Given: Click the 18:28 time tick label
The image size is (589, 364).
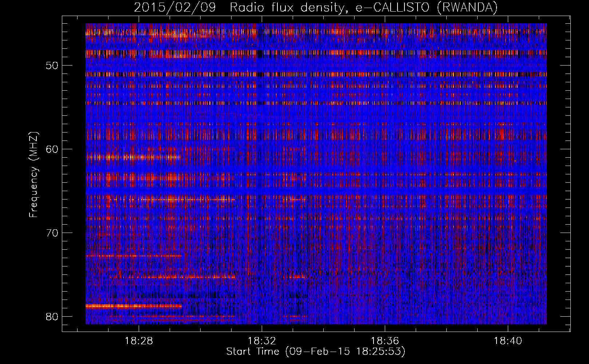Looking at the screenshot, I should coord(139,341).
